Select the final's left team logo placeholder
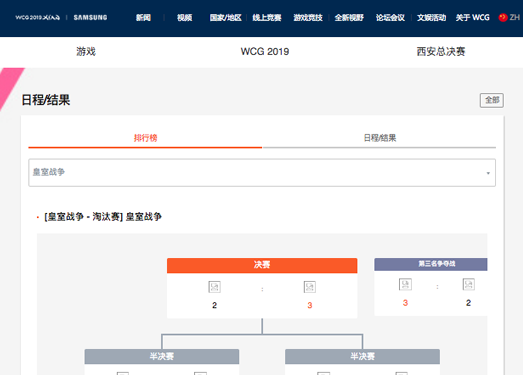This screenshot has height=375, width=523. [214, 287]
